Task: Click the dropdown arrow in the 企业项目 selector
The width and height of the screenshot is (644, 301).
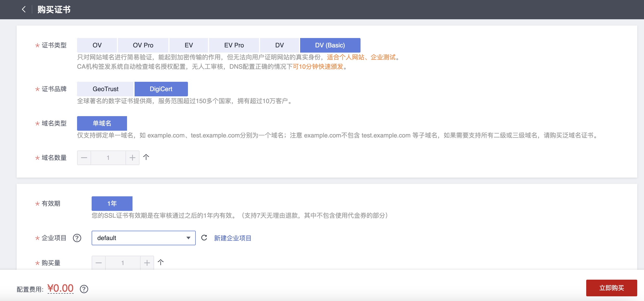Action: 188,238
